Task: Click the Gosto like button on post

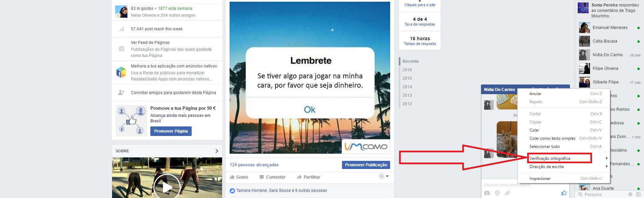Action: click(x=239, y=177)
